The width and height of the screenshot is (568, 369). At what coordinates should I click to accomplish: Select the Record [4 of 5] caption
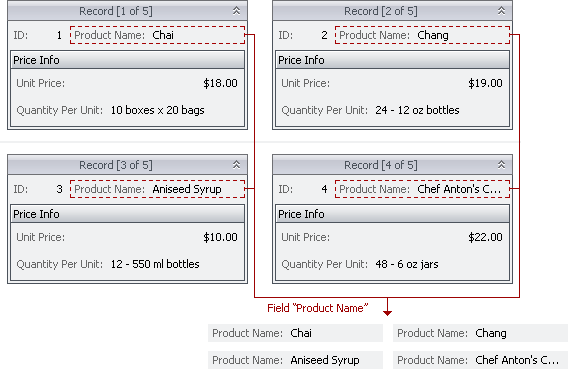(x=381, y=165)
